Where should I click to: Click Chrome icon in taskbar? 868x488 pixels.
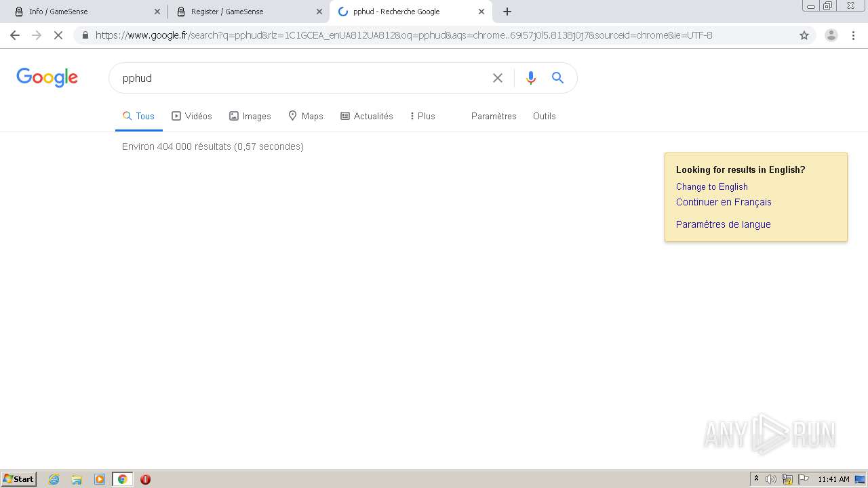point(122,479)
